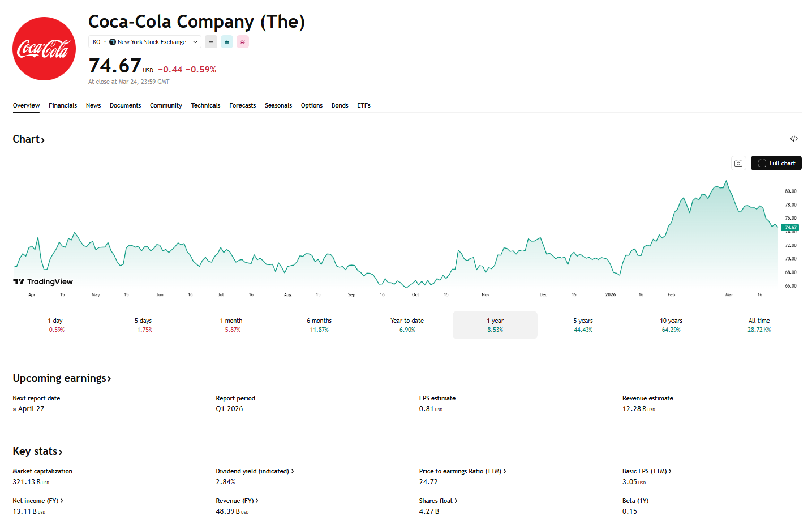Click the teal badge icon beside the exchange
The width and height of the screenshot is (812, 525).
tap(227, 42)
